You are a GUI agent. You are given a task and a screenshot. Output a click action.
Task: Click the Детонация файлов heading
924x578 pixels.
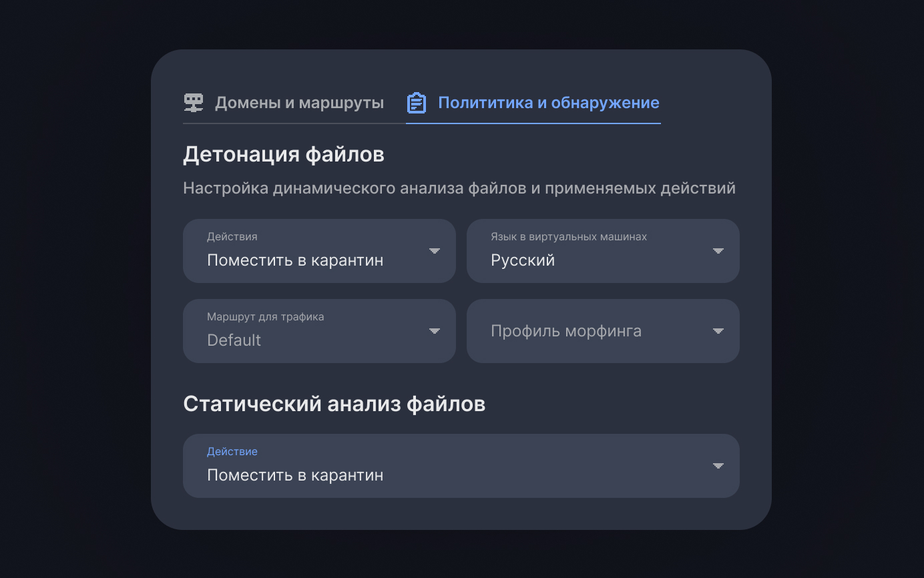click(x=284, y=154)
